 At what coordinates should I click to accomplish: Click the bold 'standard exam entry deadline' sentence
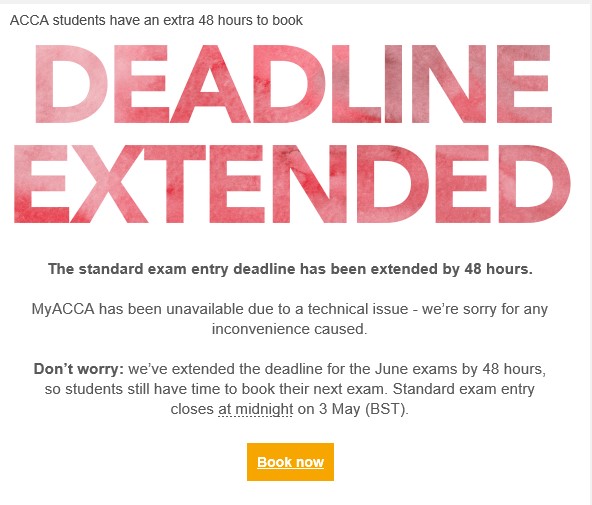tap(290, 269)
